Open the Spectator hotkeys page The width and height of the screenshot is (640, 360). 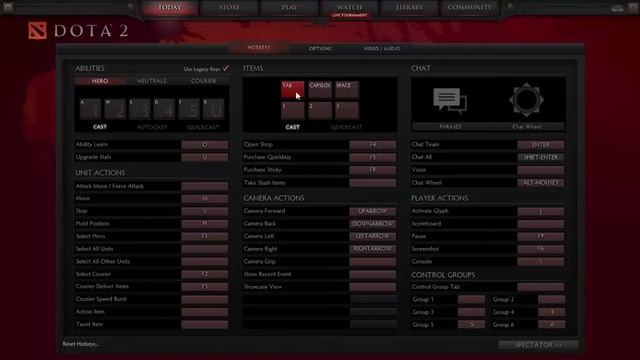(538, 345)
